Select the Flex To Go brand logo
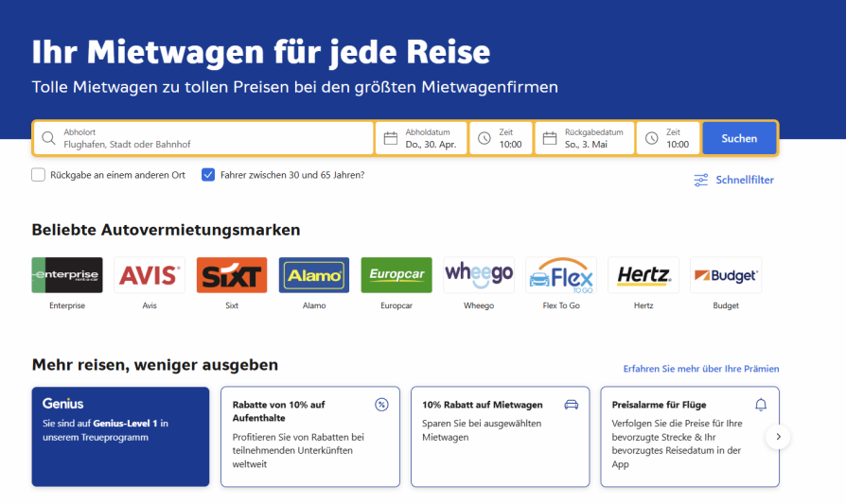Image resolution: width=846 pixels, height=504 pixels. (561, 275)
